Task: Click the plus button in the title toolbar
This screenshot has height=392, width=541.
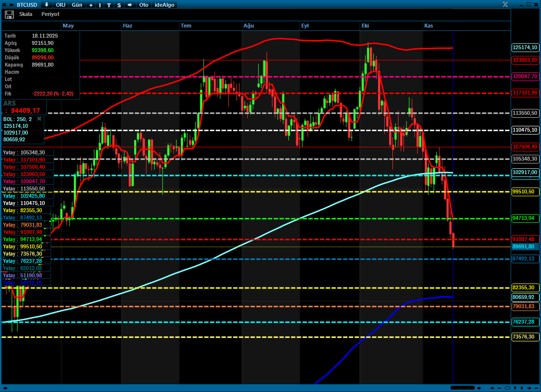Action: click(x=91, y=5)
